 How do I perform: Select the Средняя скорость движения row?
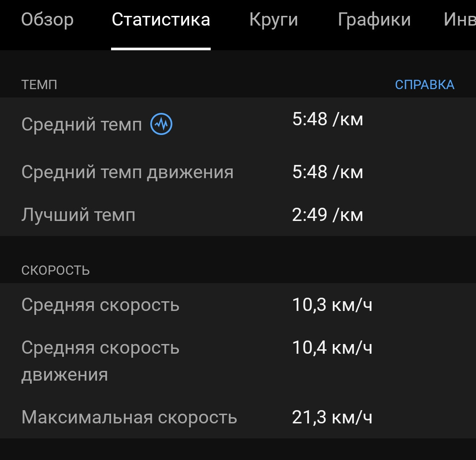(x=238, y=361)
